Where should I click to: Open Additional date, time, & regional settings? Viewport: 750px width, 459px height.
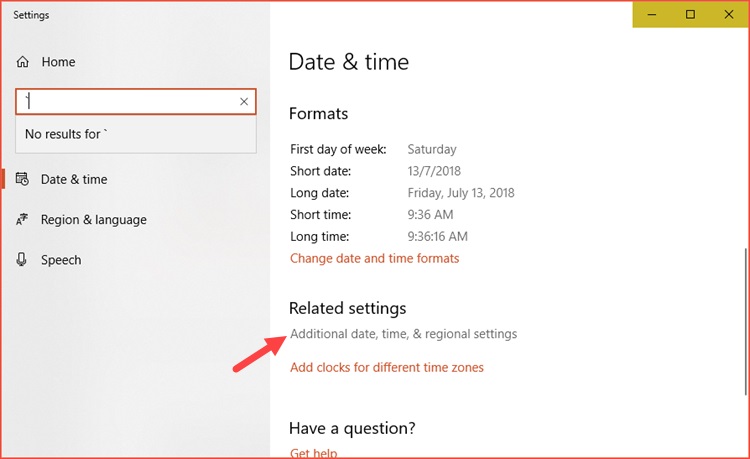click(403, 334)
